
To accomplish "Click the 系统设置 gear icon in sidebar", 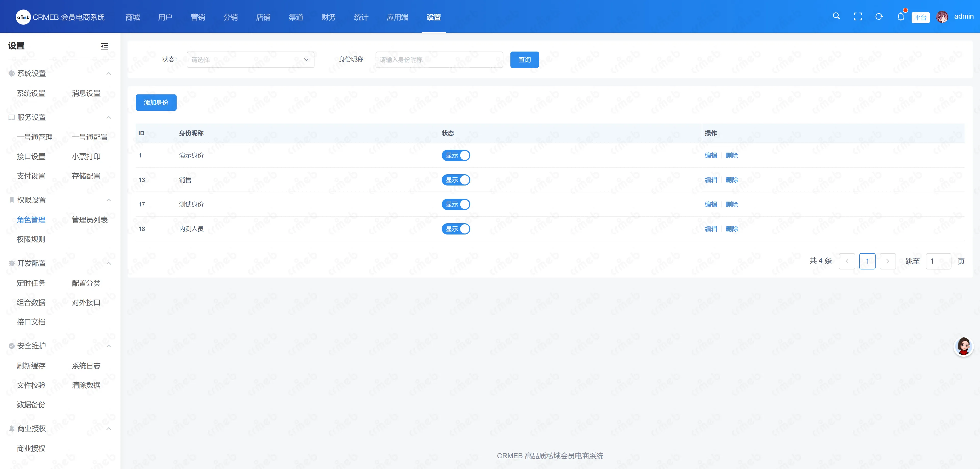I will pyautogui.click(x=12, y=73).
